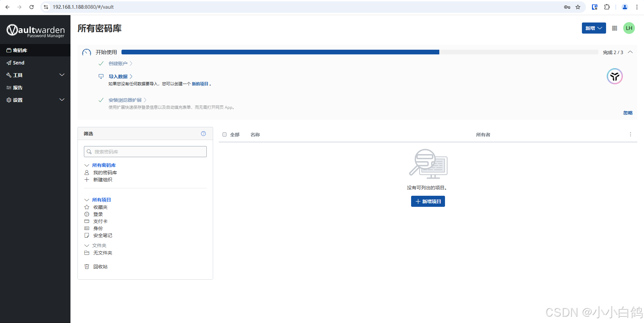This screenshot has height=323, width=644.
Task: Reload the page in the browser
Action: click(x=32, y=7)
